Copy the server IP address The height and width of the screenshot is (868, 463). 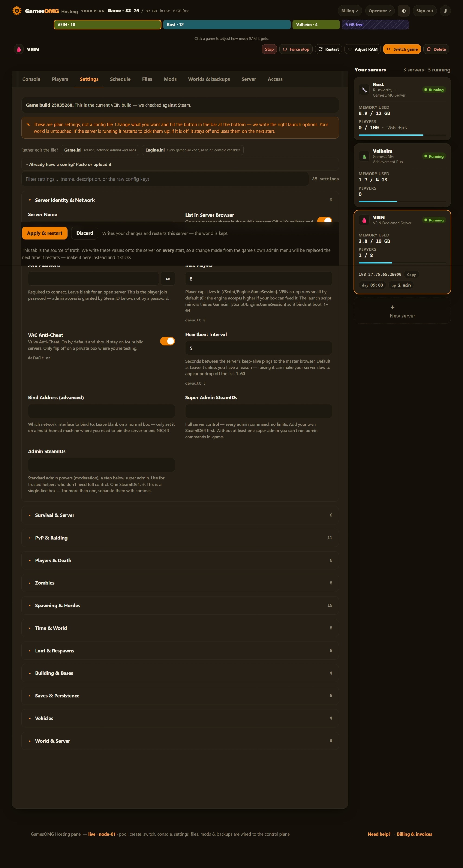[411, 275]
